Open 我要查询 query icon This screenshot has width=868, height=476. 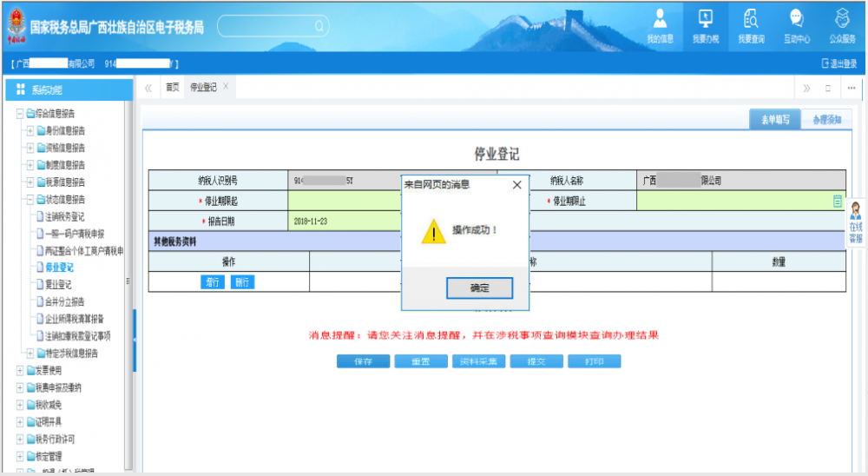point(751,24)
